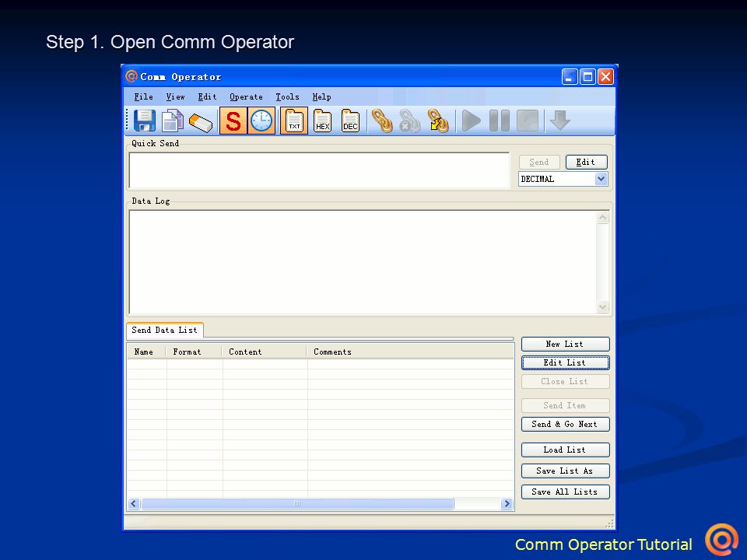Open the File menu

(143, 96)
